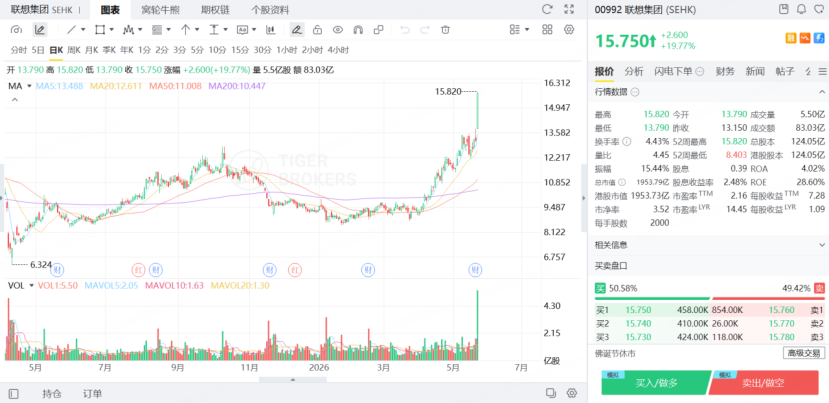This screenshot has width=829, height=403.
Task: Toggle the continuous drawing pen mode
Action: coord(297,30)
